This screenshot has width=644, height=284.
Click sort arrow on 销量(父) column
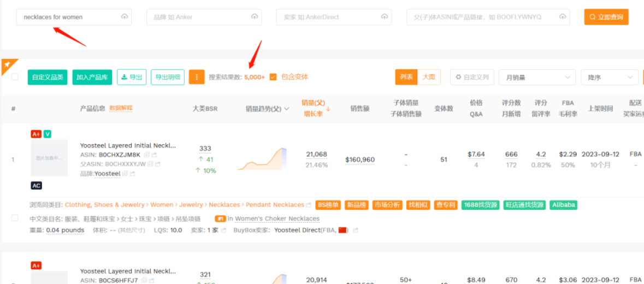pyautogui.click(x=328, y=109)
